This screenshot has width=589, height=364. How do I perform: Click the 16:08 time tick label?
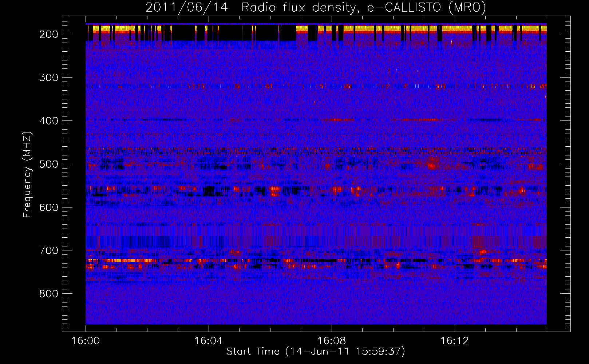click(x=332, y=341)
